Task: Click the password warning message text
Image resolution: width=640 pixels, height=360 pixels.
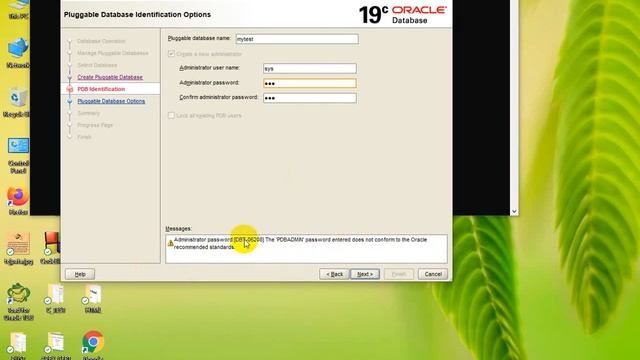Action: (x=300, y=243)
